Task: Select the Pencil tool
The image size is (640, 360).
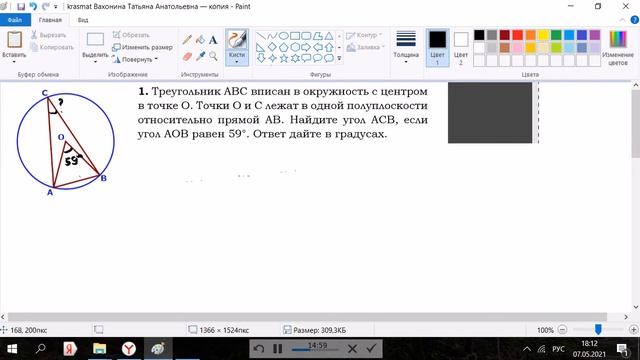Action: pyautogui.click(x=187, y=40)
